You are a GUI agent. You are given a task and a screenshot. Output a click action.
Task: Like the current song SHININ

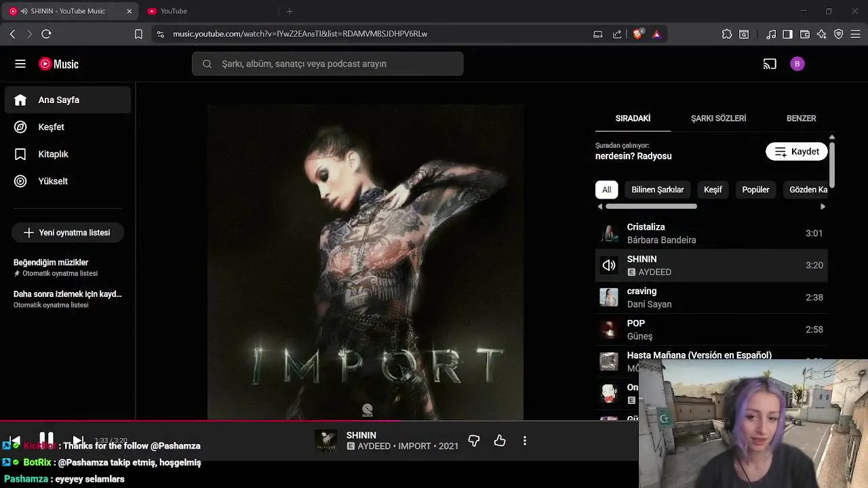500,441
